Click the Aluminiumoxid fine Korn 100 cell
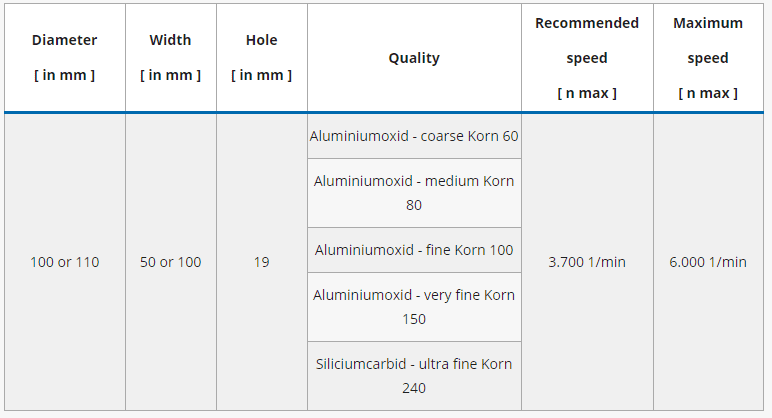The image size is (772, 418). point(414,250)
